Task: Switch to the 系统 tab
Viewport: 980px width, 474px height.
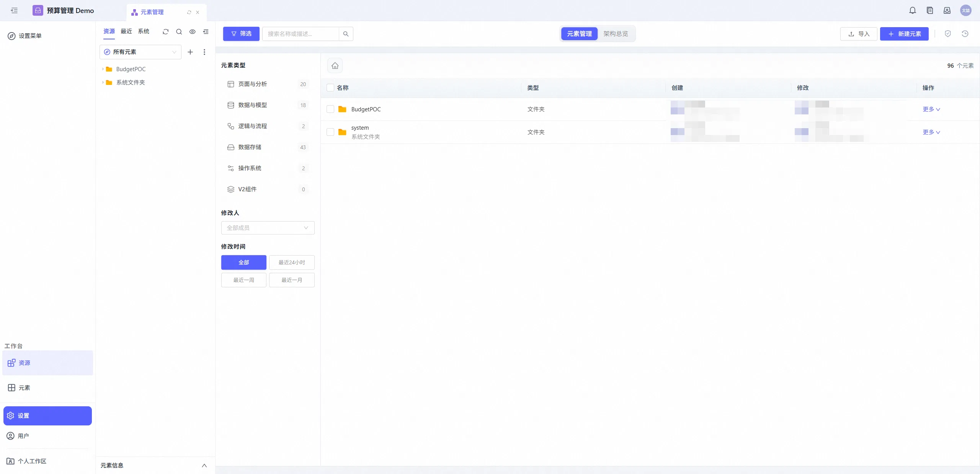Action: pos(144,31)
